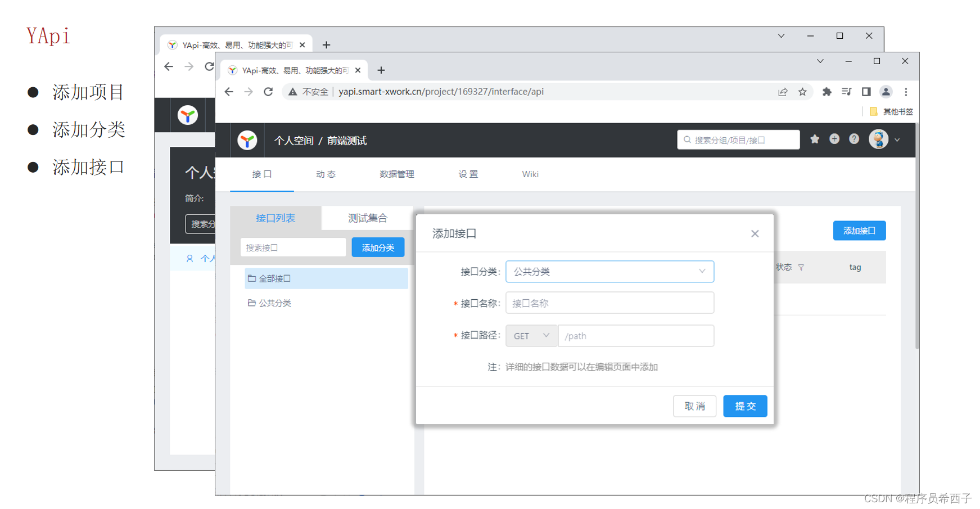The height and width of the screenshot is (509, 980).
Task: Open new tab in the front window
Action: (381, 70)
